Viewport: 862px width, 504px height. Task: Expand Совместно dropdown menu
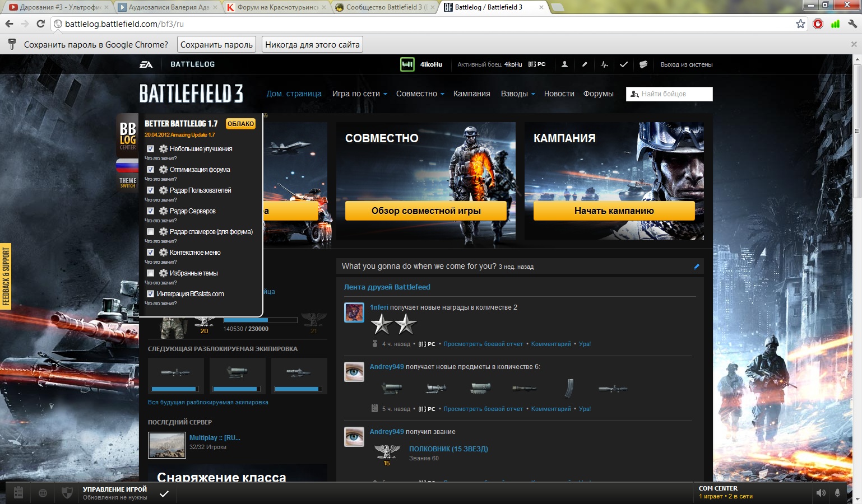point(420,94)
